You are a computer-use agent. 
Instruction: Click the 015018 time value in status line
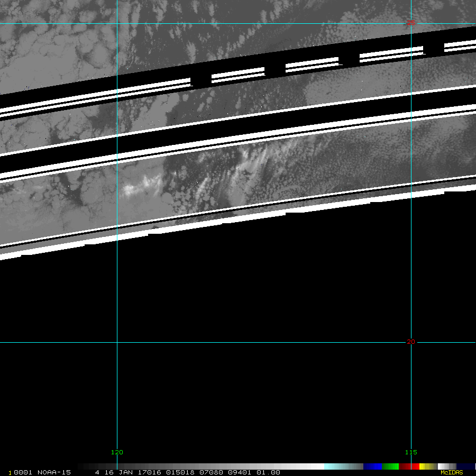[x=179, y=472]
